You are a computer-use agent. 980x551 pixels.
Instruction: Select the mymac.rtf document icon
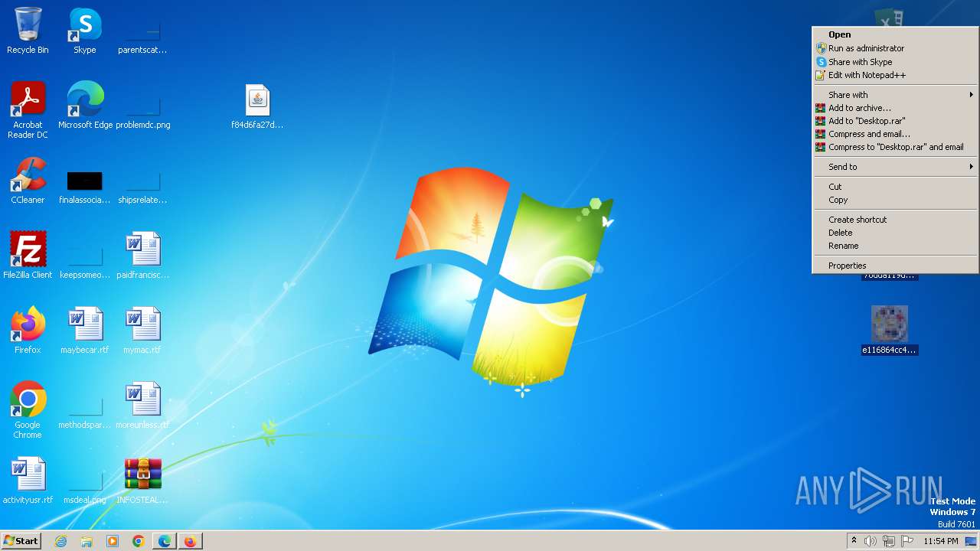point(142,331)
